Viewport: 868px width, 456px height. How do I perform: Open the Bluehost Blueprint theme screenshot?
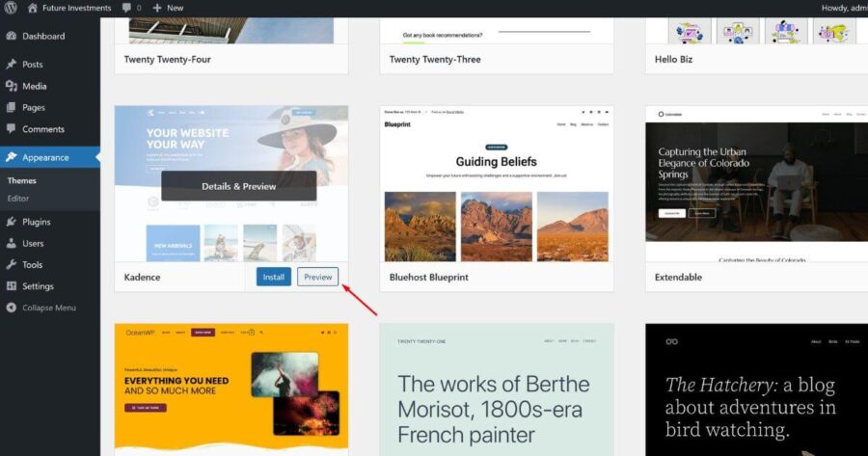point(497,184)
